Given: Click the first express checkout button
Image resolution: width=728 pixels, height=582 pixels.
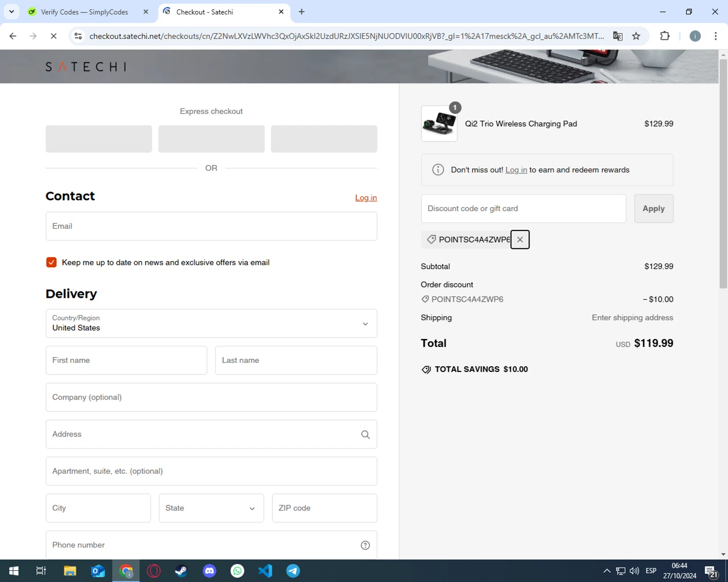Looking at the screenshot, I should coord(99,139).
